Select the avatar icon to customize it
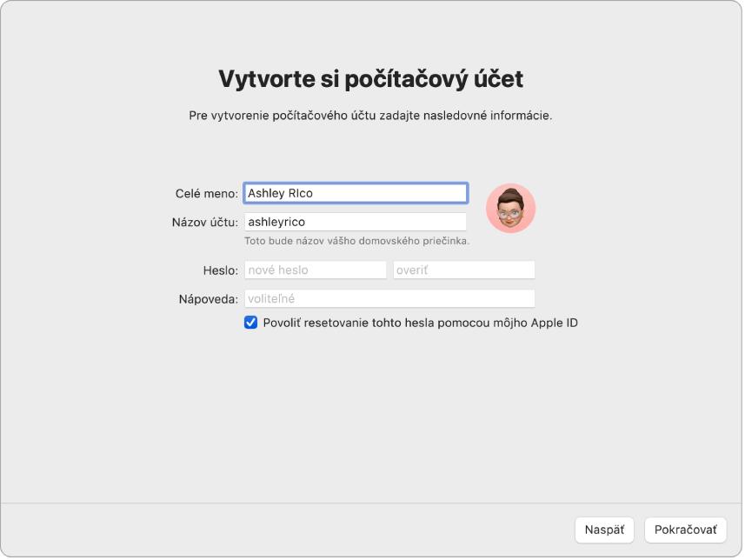Image resolution: width=745 pixels, height=560 pixels. coord(512,208)
